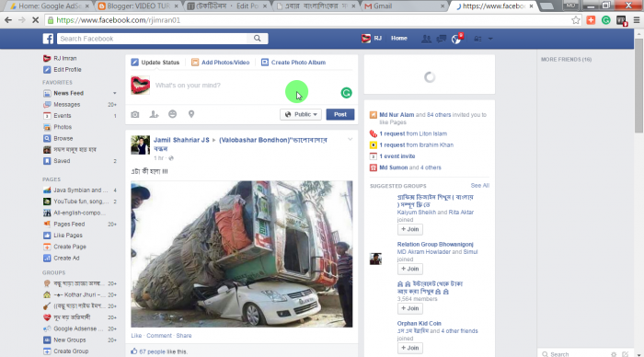The height and width of the screenshot is (357, 644).
Task: Click the Browse sidebar icon
Action: [47, 138]
